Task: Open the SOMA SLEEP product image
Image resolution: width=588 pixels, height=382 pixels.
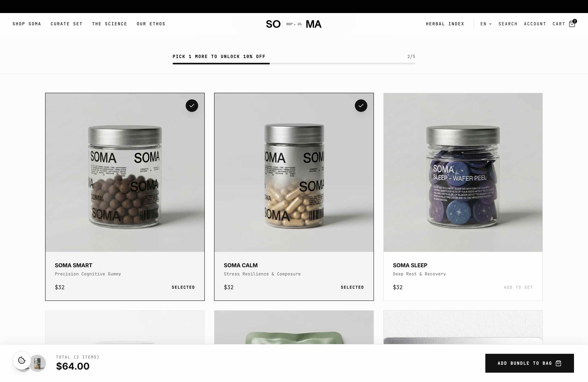Action: pyautogui.click(x=463, y=173)
